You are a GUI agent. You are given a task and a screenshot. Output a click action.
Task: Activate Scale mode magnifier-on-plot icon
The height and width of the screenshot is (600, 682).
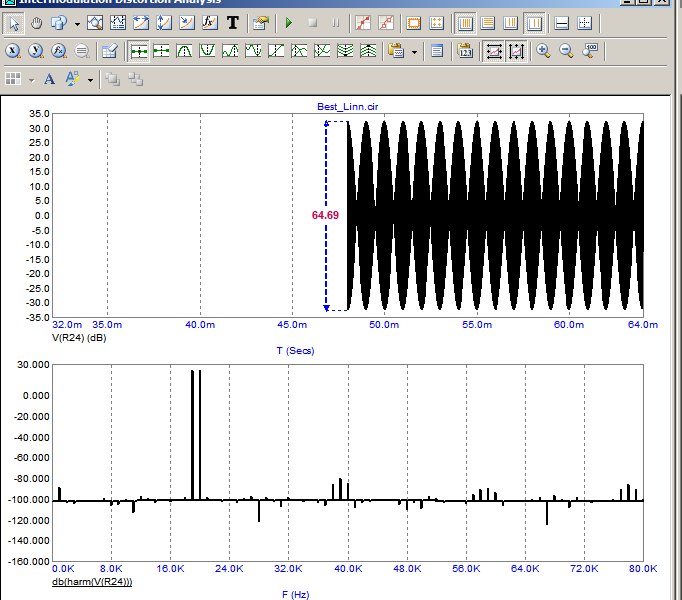tap(95, 23)
